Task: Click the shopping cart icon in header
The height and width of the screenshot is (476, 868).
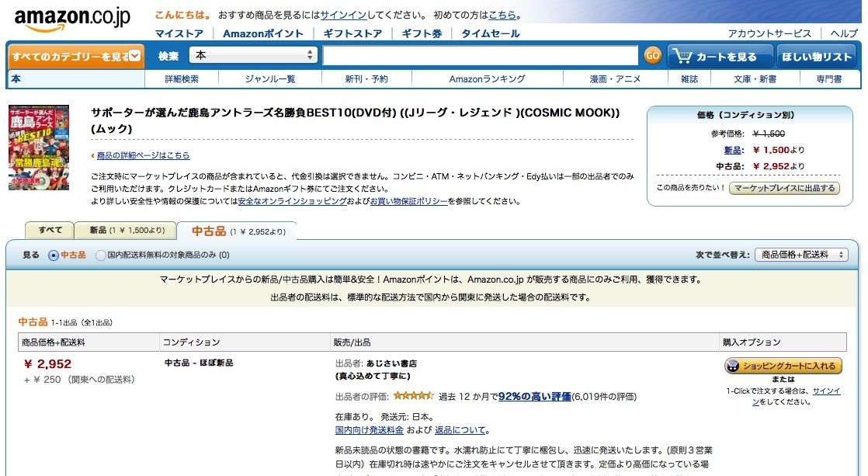Action: (x=682, y=56)
